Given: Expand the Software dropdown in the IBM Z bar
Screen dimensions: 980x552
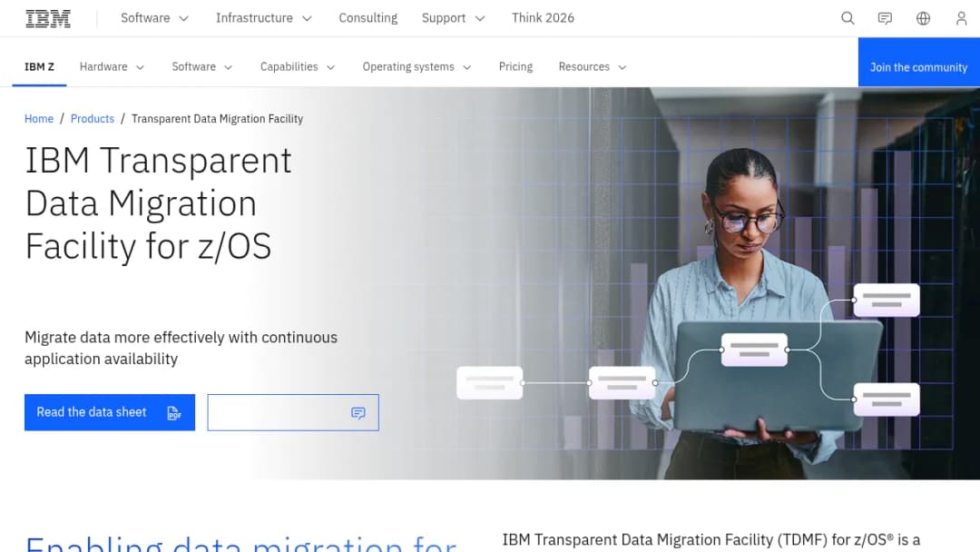Looking at the screenshot, I should tap(201, 67).
